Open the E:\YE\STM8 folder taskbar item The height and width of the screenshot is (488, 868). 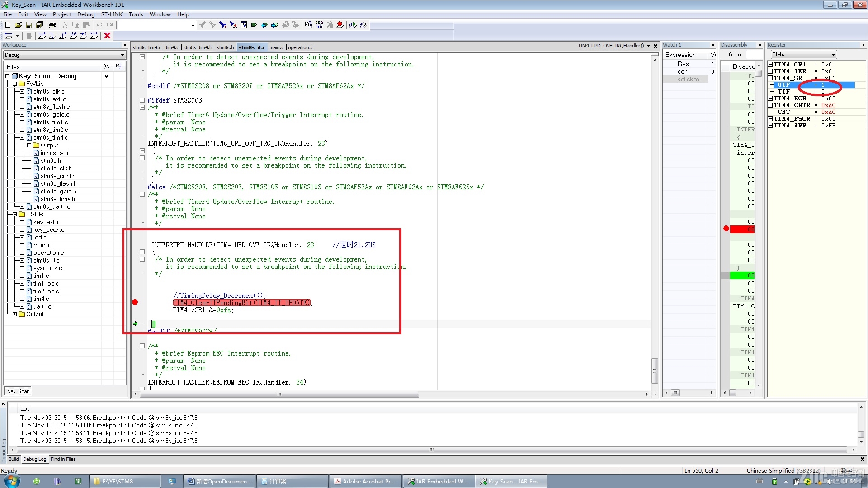click(x=125, y=481)
